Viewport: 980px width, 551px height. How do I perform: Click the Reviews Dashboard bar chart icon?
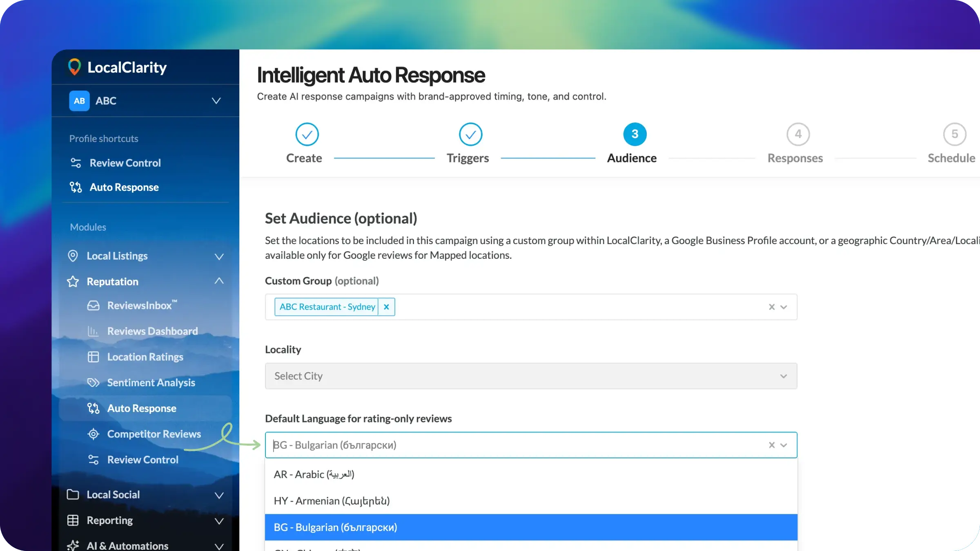coord(93,331)
